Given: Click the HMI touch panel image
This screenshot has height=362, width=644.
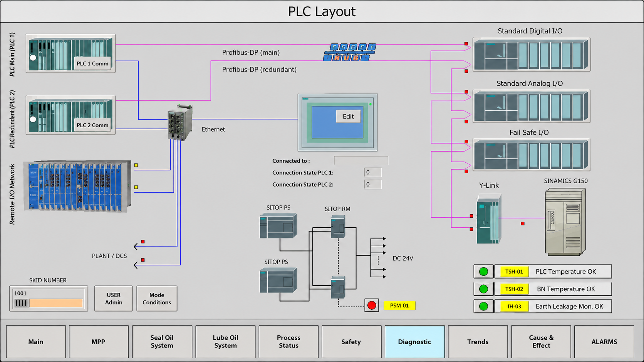Looking at the screenshot, I should coord(337,122).
